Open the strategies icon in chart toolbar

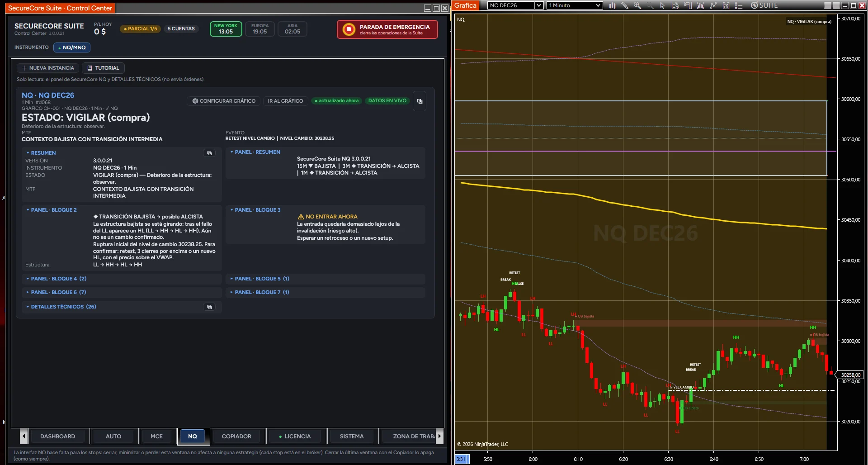713,5
